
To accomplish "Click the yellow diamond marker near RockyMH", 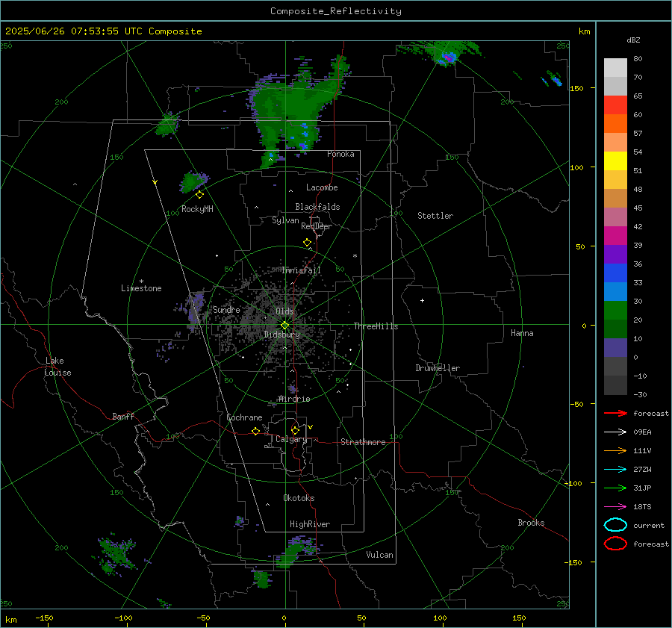I will coord(199,195).
